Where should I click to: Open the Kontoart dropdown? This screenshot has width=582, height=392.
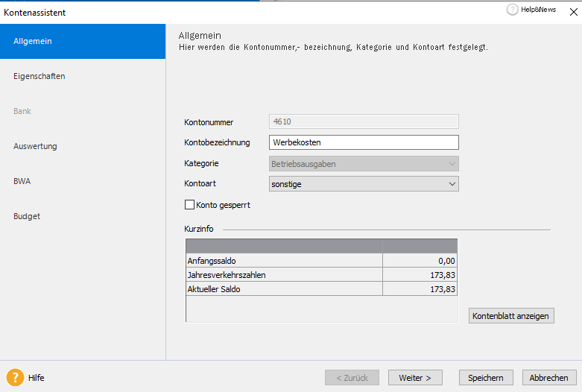pyautogui.click(x=364, y=184)
